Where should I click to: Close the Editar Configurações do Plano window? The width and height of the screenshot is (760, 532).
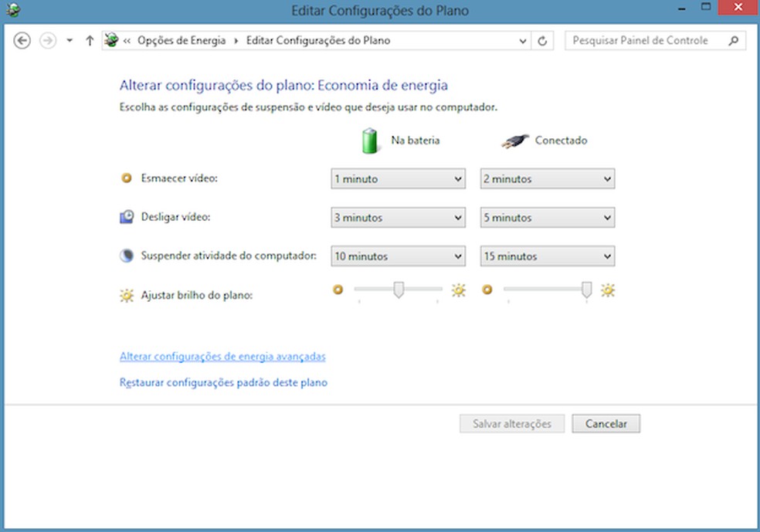738,8
